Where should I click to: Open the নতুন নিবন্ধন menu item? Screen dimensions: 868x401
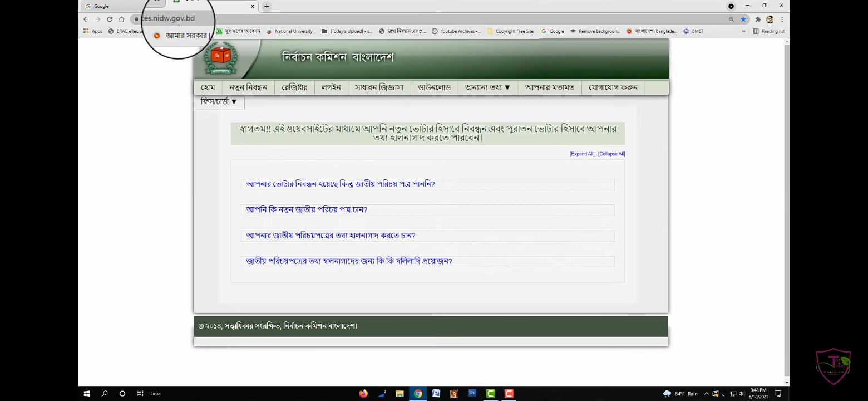tap(248, 87)
